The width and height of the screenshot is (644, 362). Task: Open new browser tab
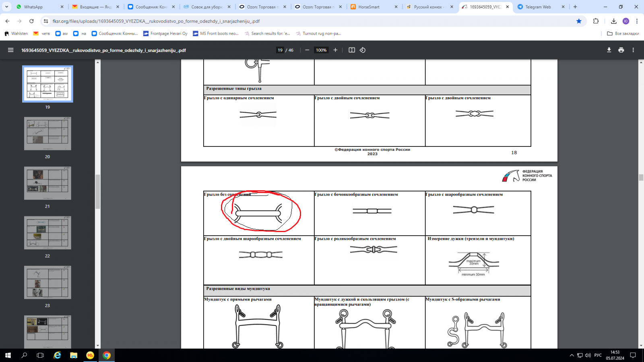[575, 7]
